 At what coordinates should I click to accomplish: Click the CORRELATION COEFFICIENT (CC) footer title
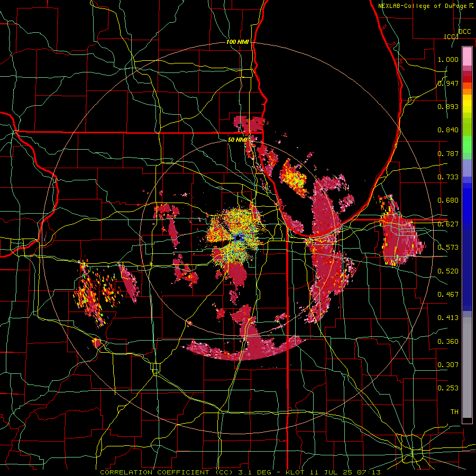pos(168,472)
